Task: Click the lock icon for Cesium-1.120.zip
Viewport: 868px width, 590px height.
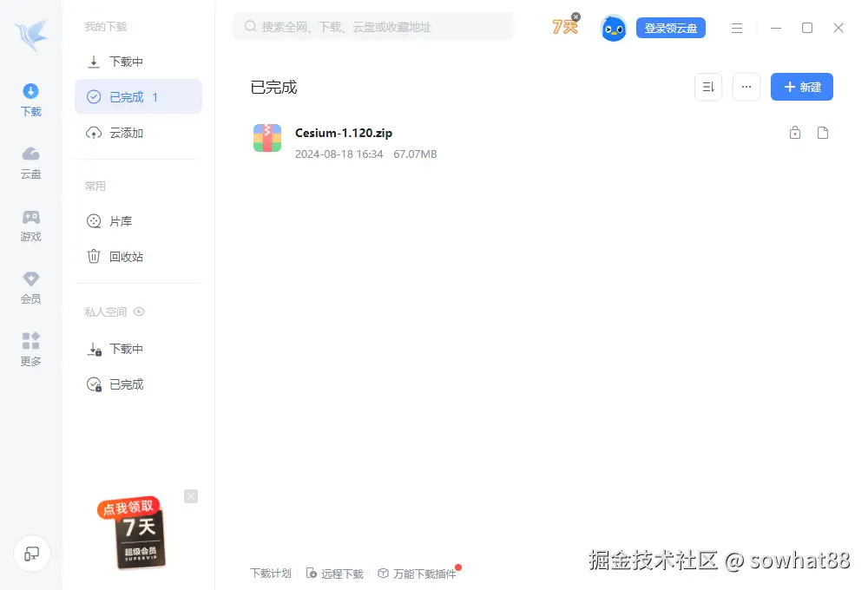Action: coord(795,132)
